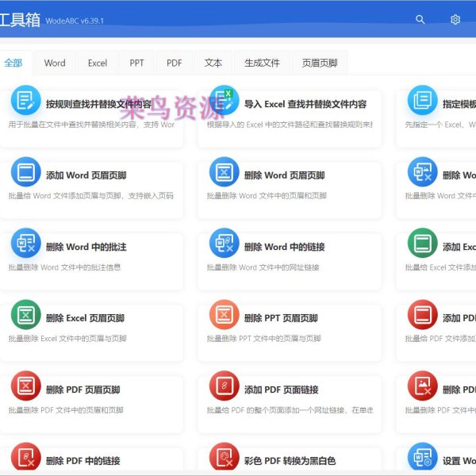Click the 删除 Excel 页眉页脚 green icon
The height and width of the screenshot is (476, 476).
25,315
